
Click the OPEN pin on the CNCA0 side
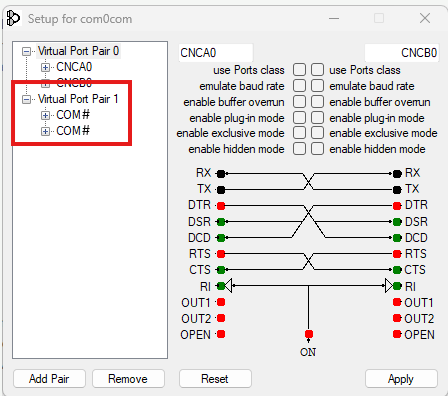(221, 334)
